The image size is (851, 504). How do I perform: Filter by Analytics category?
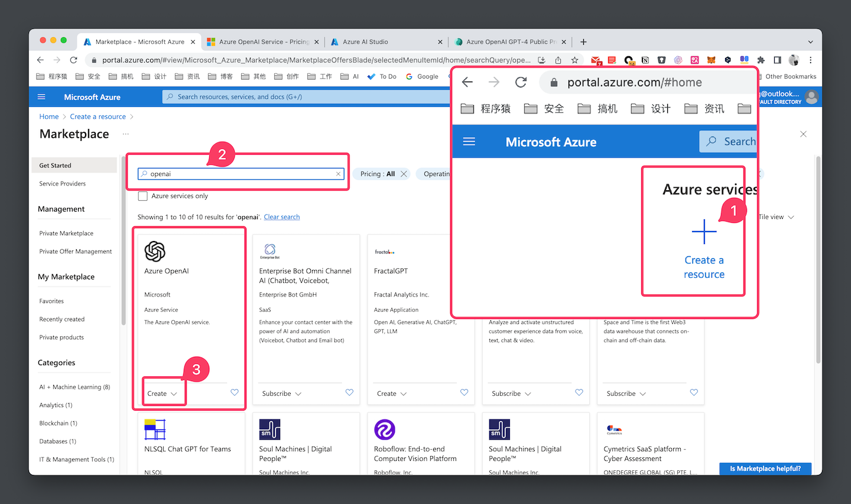pos(56,405)
